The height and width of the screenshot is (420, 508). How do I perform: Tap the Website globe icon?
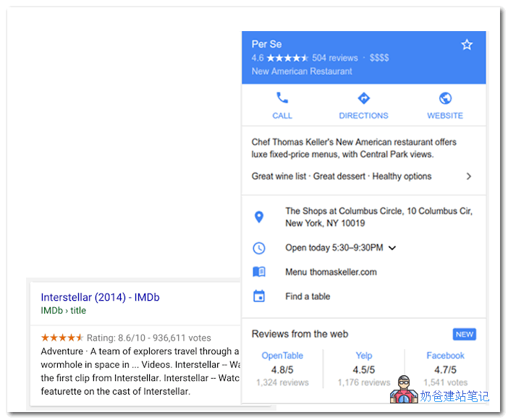[x=445, y=98]
